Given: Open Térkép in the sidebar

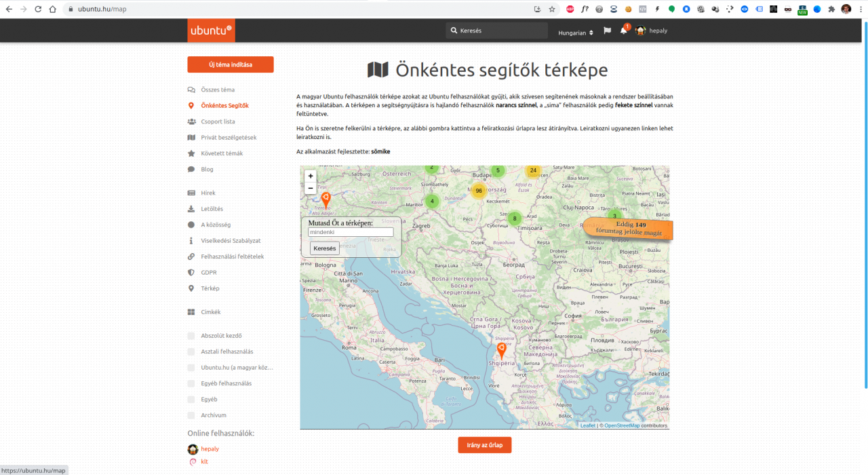Looking at the screenshot, I should tap(210, 288).
